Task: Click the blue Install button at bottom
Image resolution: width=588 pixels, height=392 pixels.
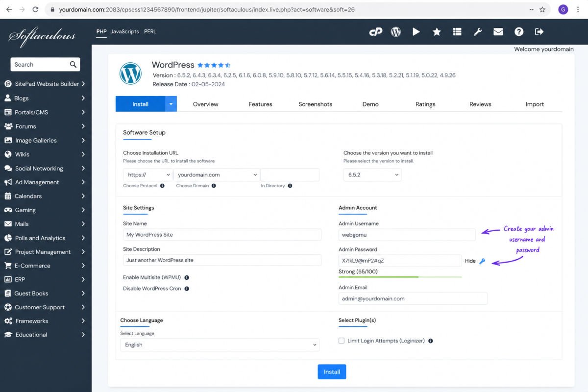Action: coord(332,372)
